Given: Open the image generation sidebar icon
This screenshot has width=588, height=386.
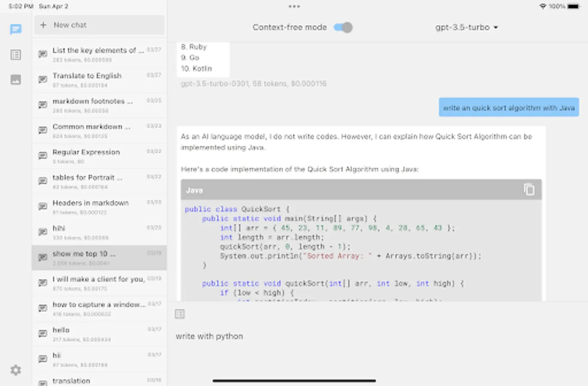Looking at the screenshot, I should (16, 79).
